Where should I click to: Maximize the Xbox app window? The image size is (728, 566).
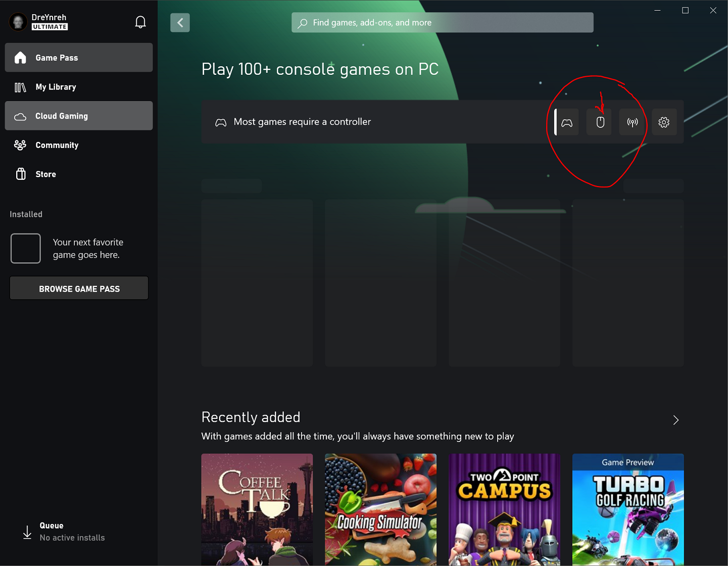[685, 10]
